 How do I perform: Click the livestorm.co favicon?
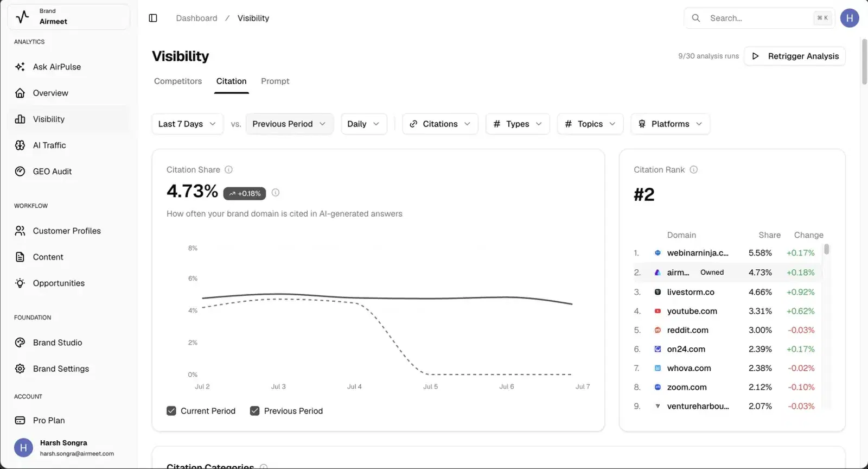point(658,292)
